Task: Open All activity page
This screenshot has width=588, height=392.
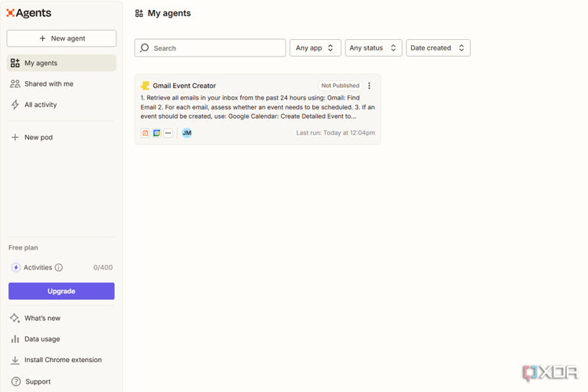Action: 40,105
